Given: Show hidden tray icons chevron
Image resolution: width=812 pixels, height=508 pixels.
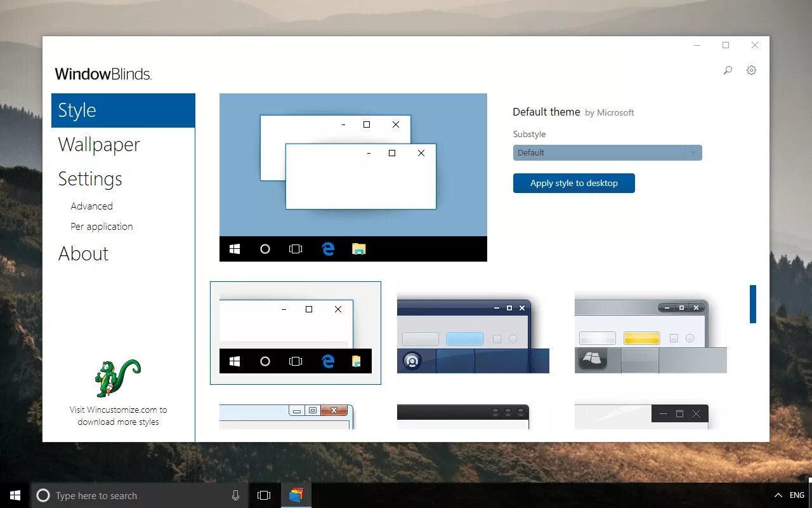Looking at the screenshot, I should click(x=778, y=495).
